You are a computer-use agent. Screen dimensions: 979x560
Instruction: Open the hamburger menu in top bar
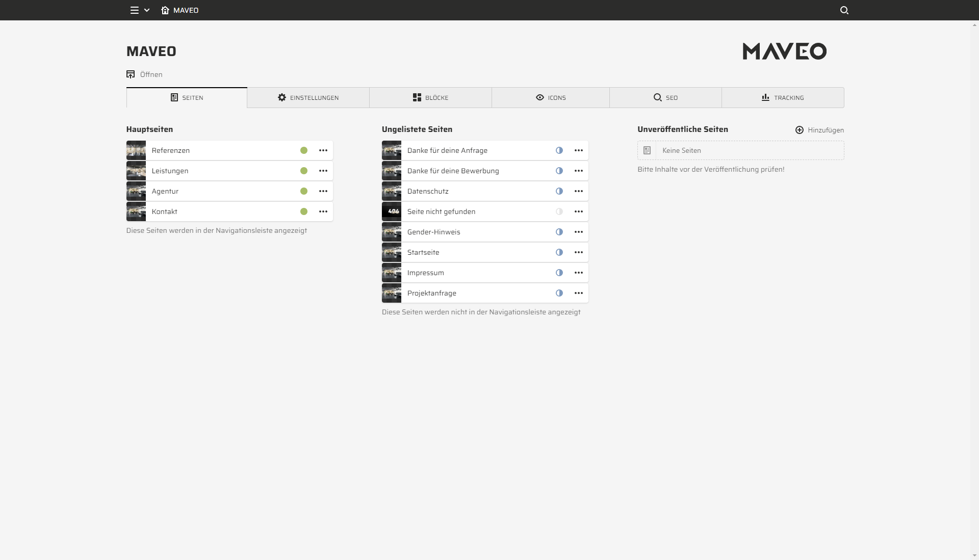(x=135, y=10)
